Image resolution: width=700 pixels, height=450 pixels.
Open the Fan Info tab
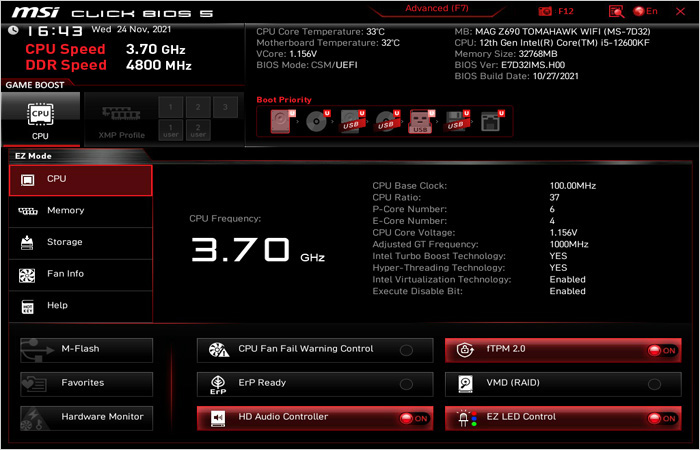point(80,275)
